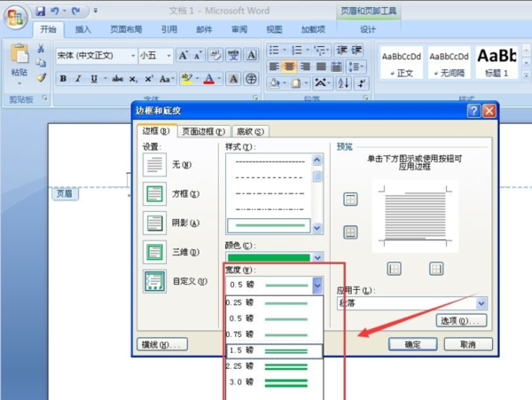Toggle subscript formatting

pyautogui.click(x=133, y=79)
